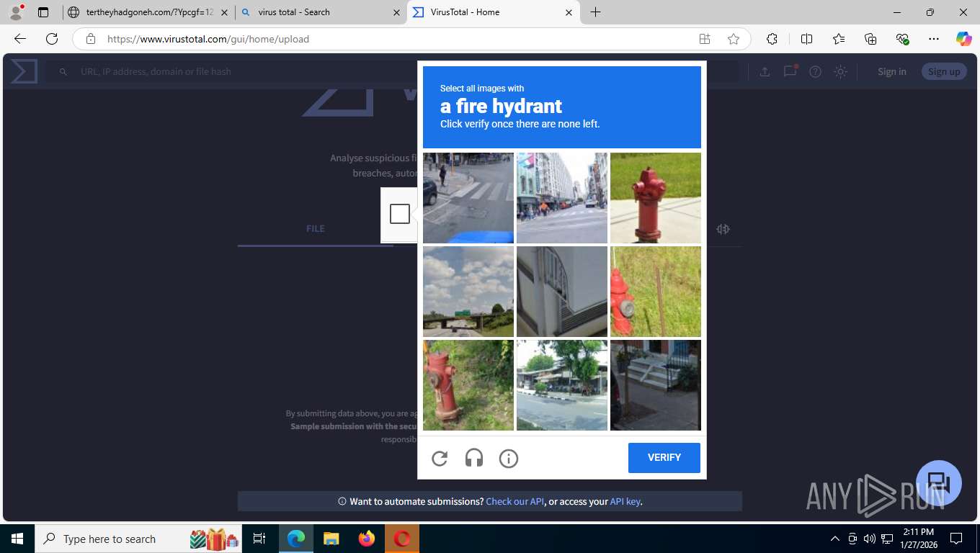Viewport: 980px width, 553px height.
Task: Close the VirusTotal - Home tab
Action: [x=569, y=12]
